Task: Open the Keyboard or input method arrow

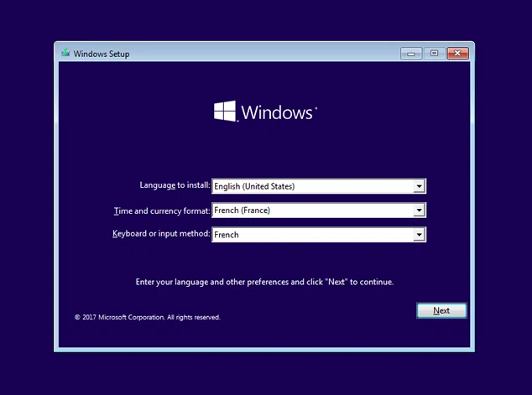Action: (419, 235)
